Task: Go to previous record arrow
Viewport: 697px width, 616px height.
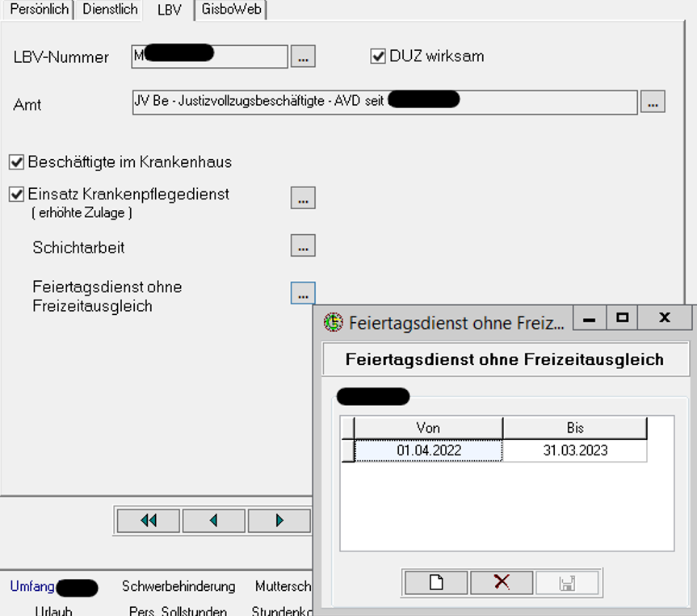Action: pos(214,521)
